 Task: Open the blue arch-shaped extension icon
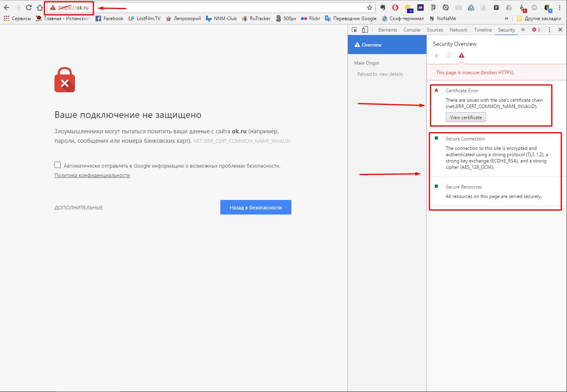coord(471,7)
